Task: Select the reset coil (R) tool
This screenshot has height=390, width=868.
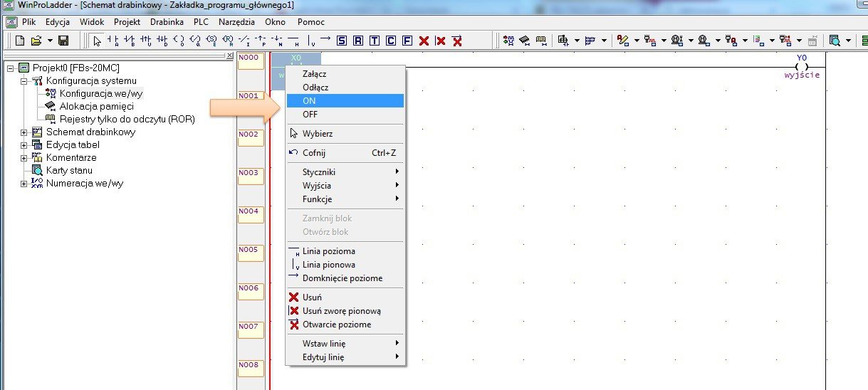Action: 228,41
